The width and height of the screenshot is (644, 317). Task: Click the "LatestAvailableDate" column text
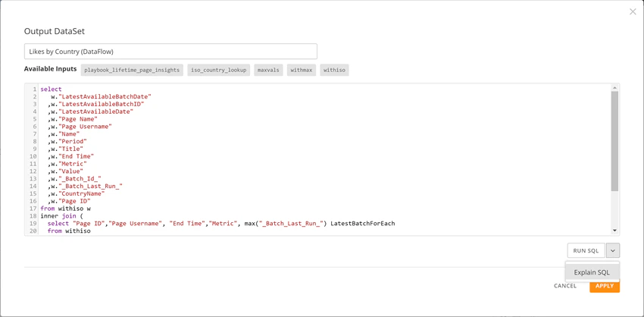[x=96, y=111]
